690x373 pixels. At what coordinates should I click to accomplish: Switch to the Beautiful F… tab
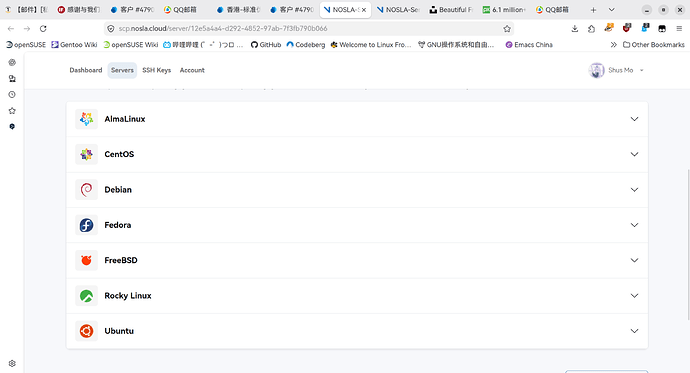[x=452, y=10]
